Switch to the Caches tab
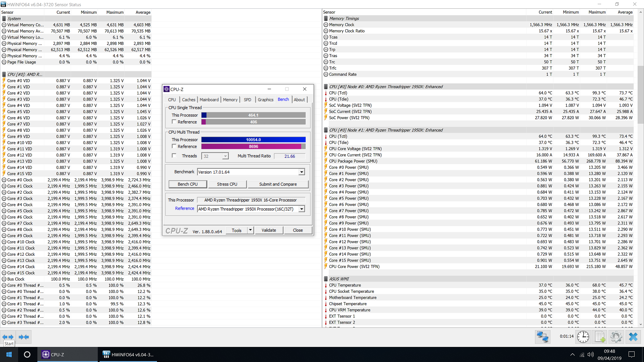 click(189, 100)
